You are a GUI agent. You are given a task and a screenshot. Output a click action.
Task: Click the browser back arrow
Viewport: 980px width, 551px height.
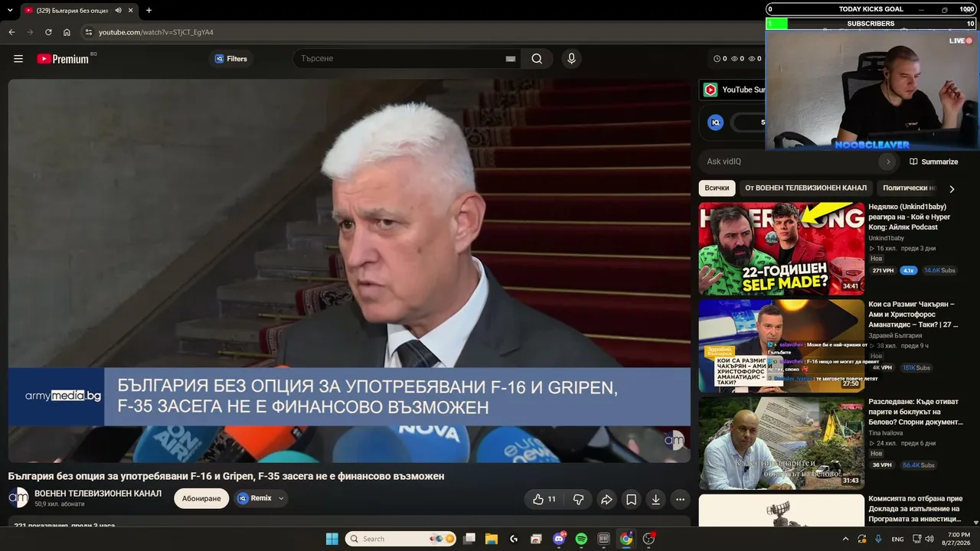click(x=11, y=32)
